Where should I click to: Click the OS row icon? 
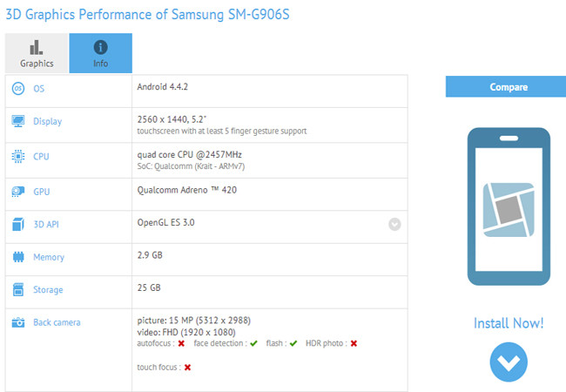click(18, 89)
